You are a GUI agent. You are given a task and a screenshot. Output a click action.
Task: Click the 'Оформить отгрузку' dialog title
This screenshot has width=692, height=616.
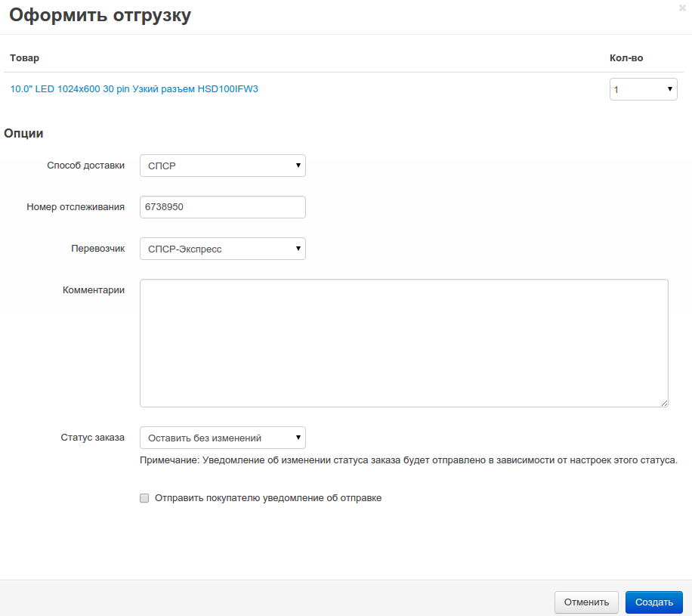pos(100,15)
